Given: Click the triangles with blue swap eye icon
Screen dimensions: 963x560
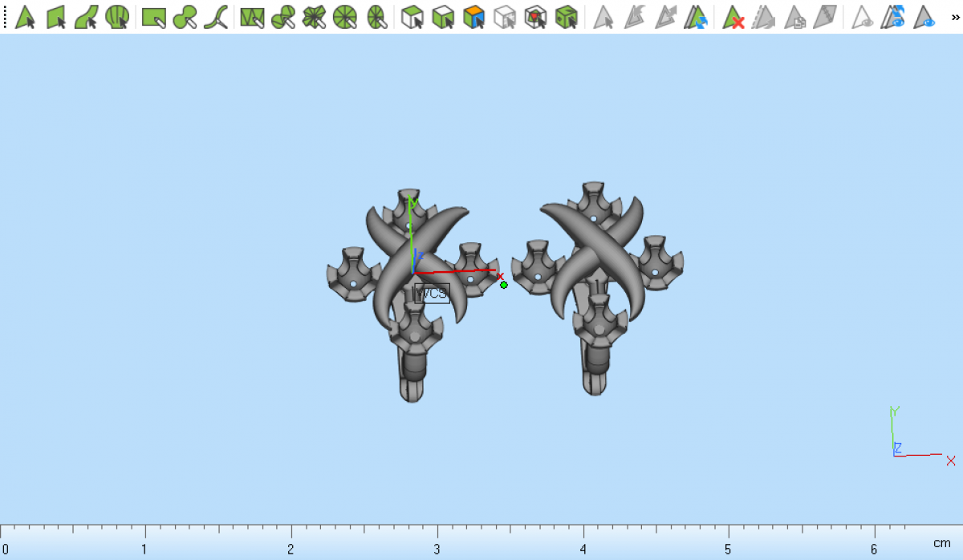Looking at the screenshot, I should pyautogui.click(x=893, y=16).
